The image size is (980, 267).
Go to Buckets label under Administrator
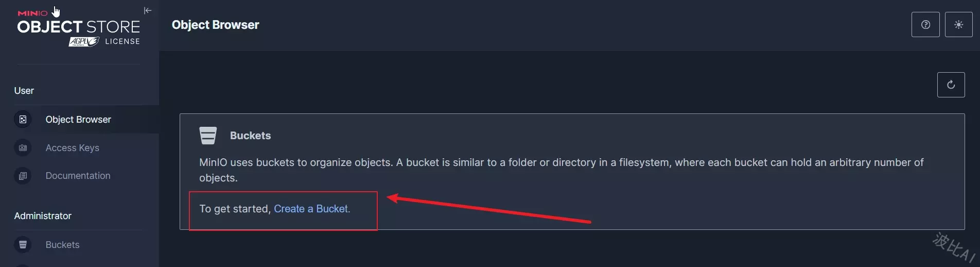point(62,245)
